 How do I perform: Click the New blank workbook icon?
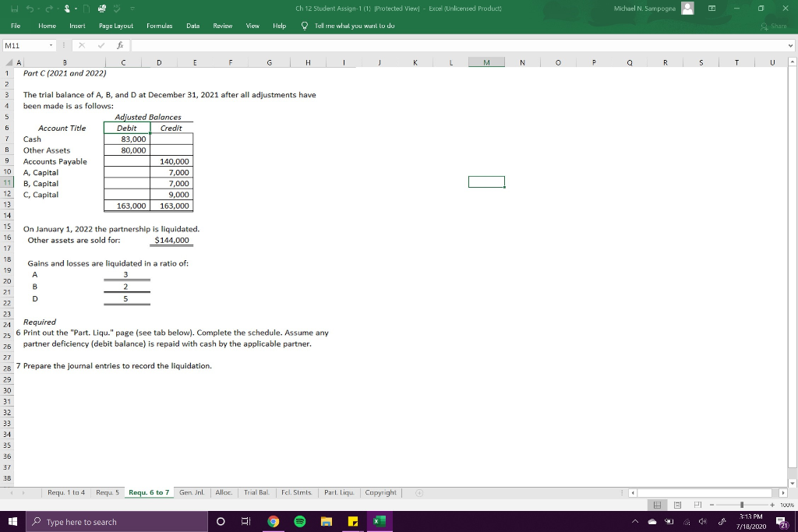click(x=87, y=9)
